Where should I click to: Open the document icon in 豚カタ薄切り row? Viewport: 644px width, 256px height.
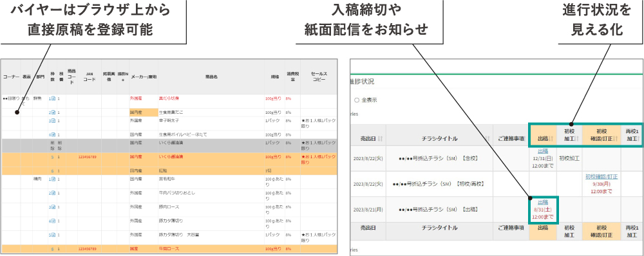point(53,221)
